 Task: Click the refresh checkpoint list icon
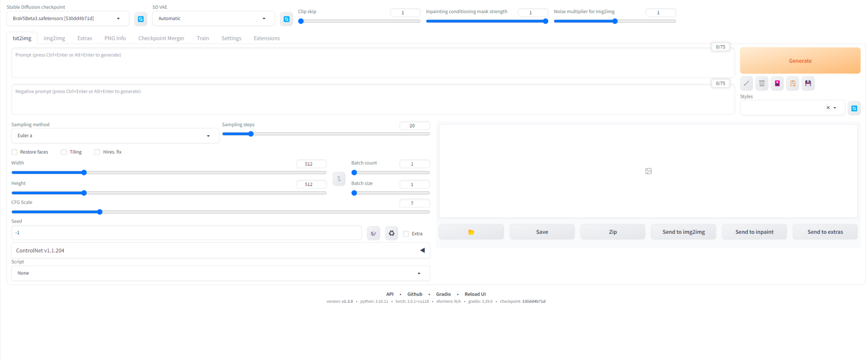[x=141, y=19]
